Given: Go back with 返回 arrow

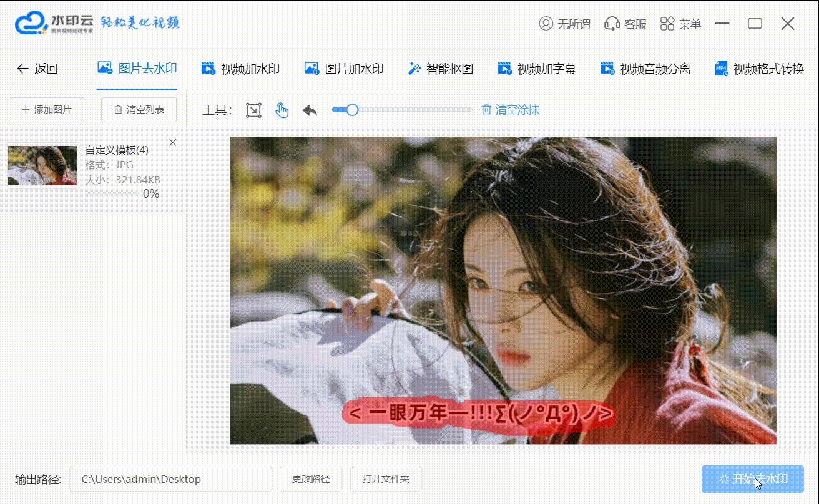Looking at the screenshot, I should coord(37,69).
